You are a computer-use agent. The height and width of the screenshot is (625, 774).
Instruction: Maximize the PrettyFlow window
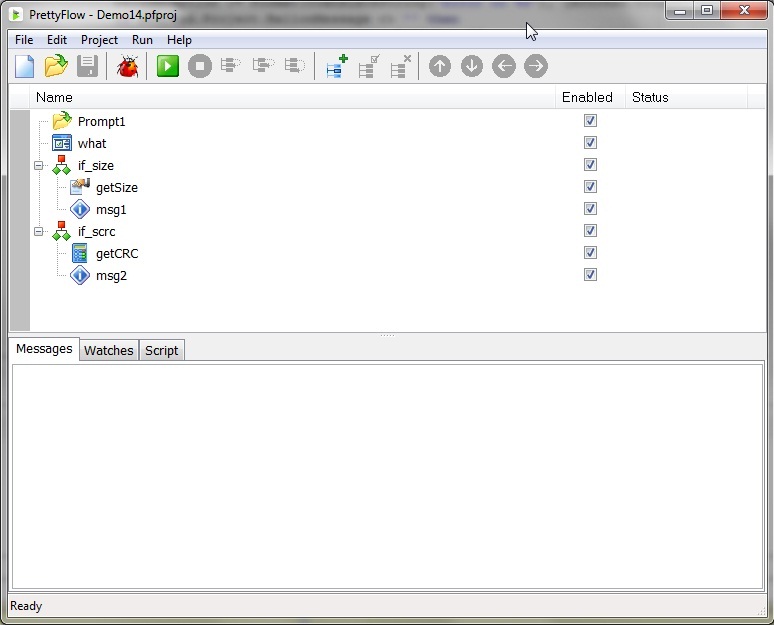coord(707,10)
